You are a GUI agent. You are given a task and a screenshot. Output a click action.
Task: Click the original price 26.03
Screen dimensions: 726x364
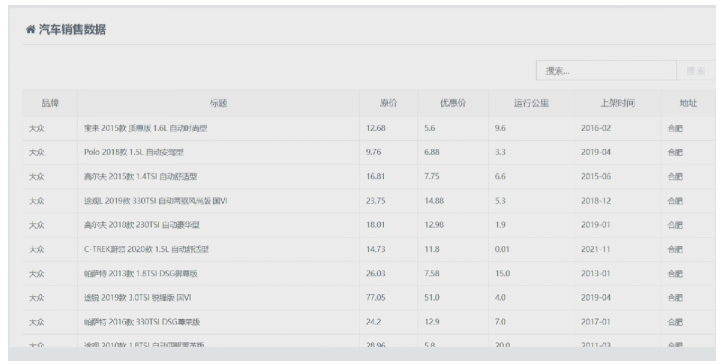(376, 274)
